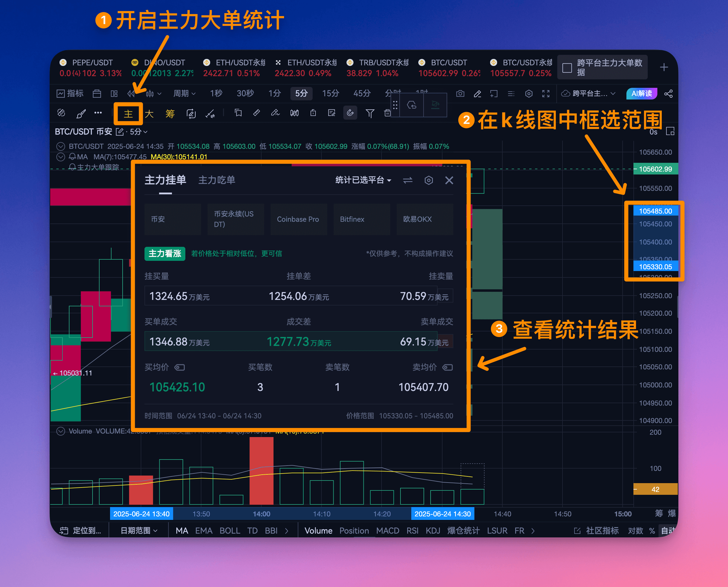Select the PEPE/USDT symbol tab
Image resolution: width=728 pixels, height=587 pixels.
pyautogui.click(x=90, y=68)
